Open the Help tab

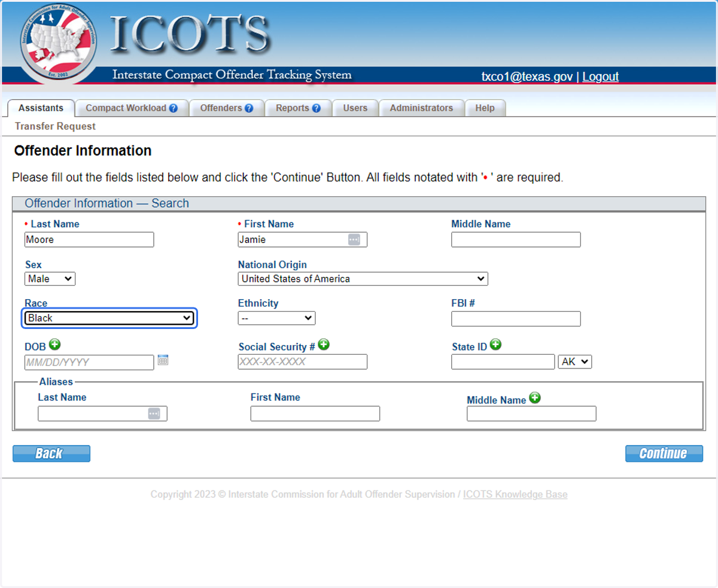(485, 108)
